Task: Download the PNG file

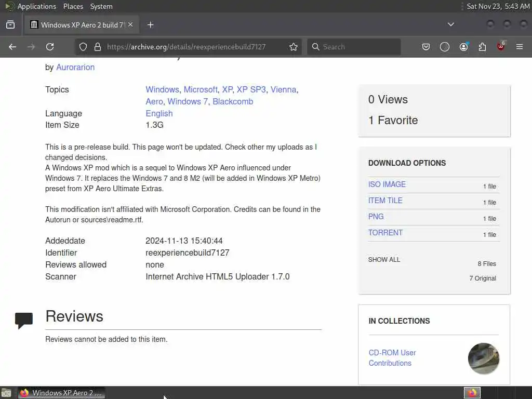Action: click(376, 217)
